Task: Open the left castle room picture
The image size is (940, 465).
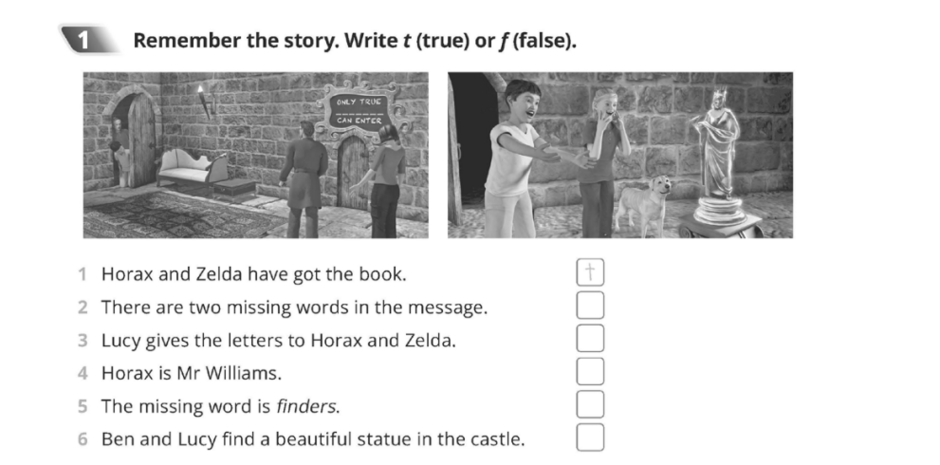Action: [x=256, y=155]
